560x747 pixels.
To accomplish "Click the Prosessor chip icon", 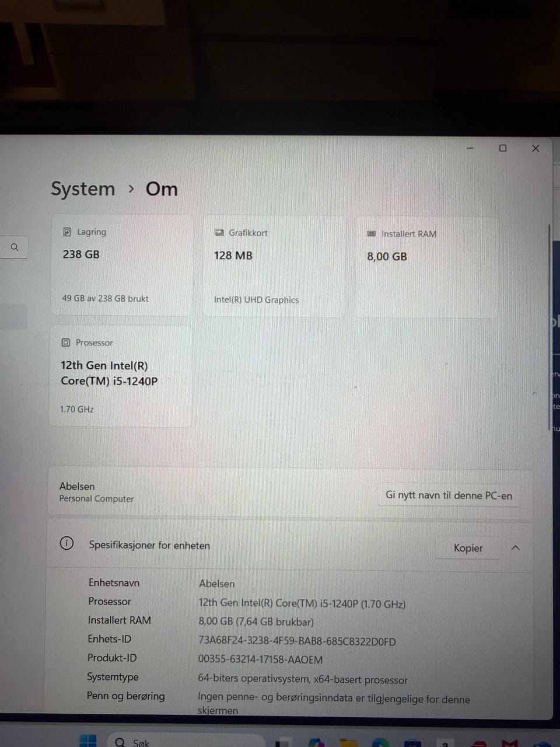I will tap(66, 343).
